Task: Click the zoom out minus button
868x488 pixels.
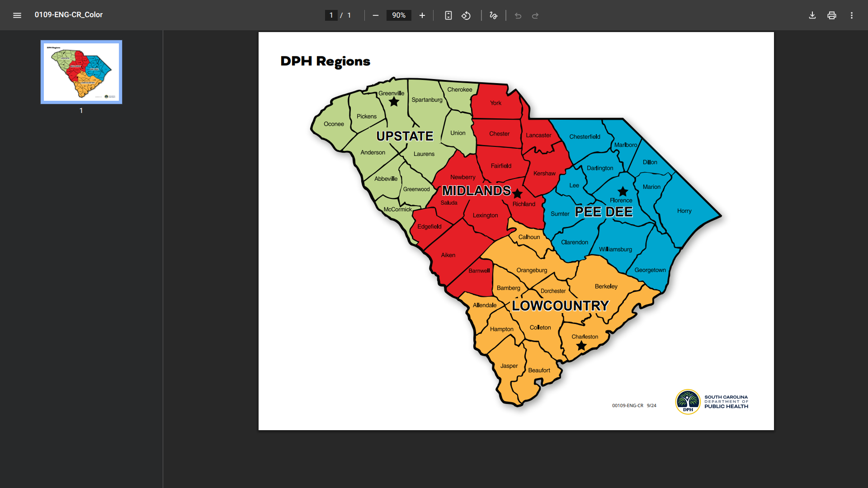Action: (375, 15)
